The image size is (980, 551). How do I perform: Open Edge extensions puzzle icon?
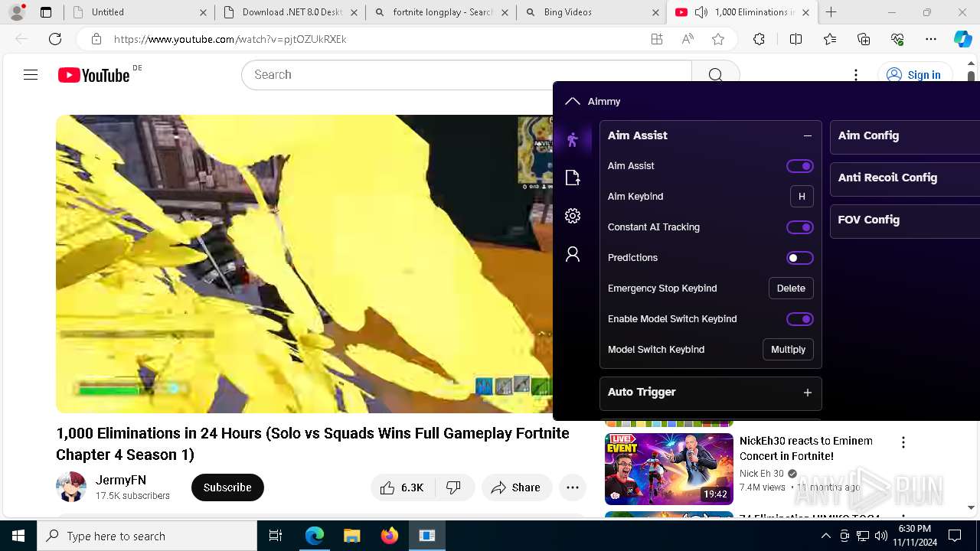(759, 39)
